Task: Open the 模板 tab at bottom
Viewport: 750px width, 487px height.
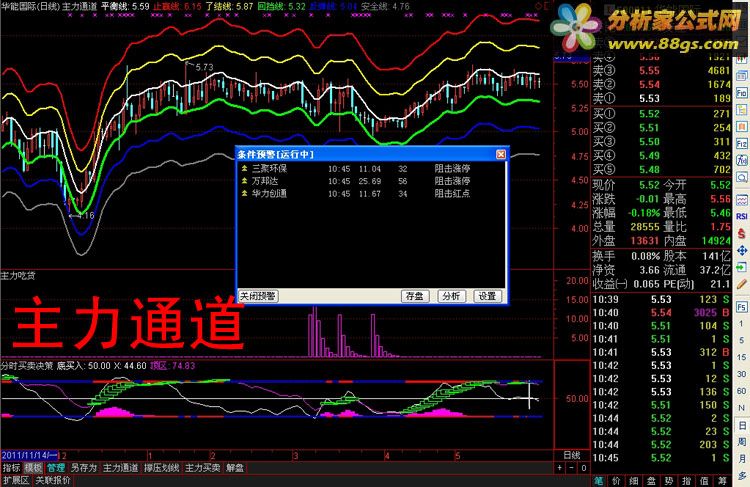Action: coord(33,468)
